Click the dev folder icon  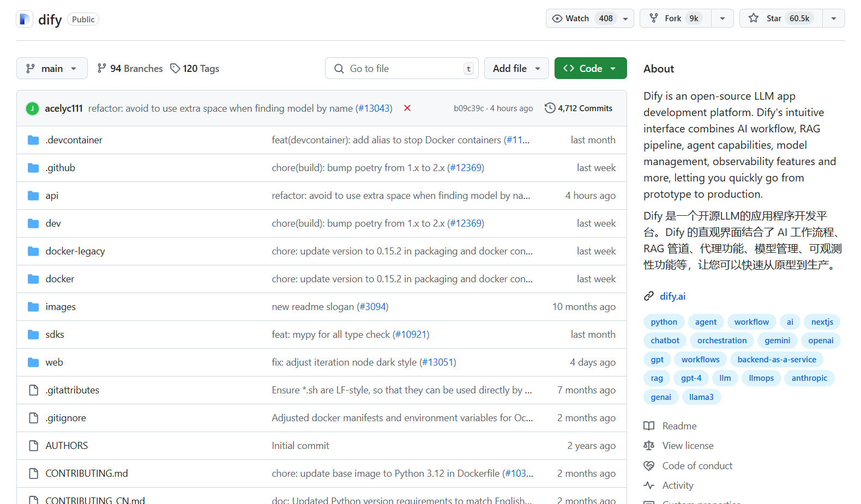pyautogui.click(x=33, y=223)
